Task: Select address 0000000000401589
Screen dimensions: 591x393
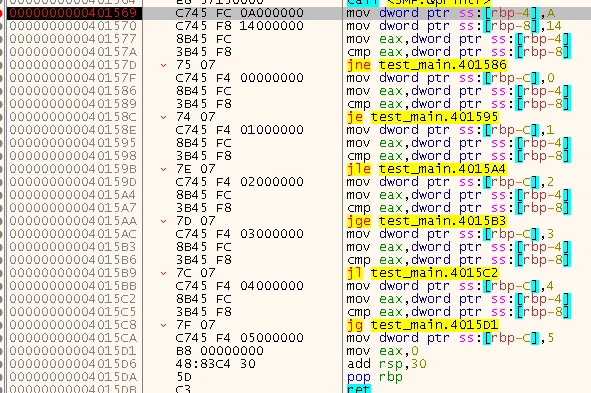Action: click(73, 104)
